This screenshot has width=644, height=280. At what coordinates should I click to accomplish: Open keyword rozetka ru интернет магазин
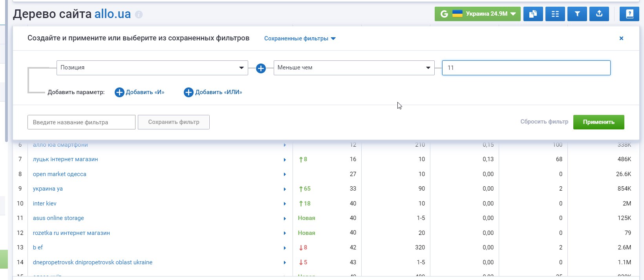tap(71, 233)
